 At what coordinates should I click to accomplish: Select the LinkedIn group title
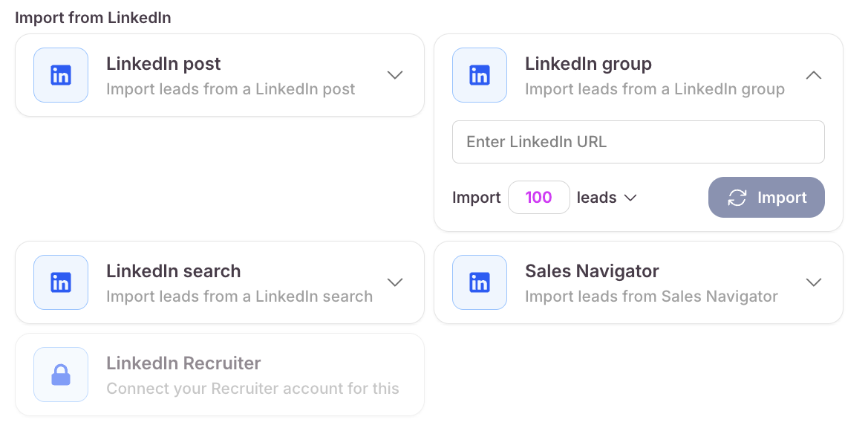pos(588,64)
